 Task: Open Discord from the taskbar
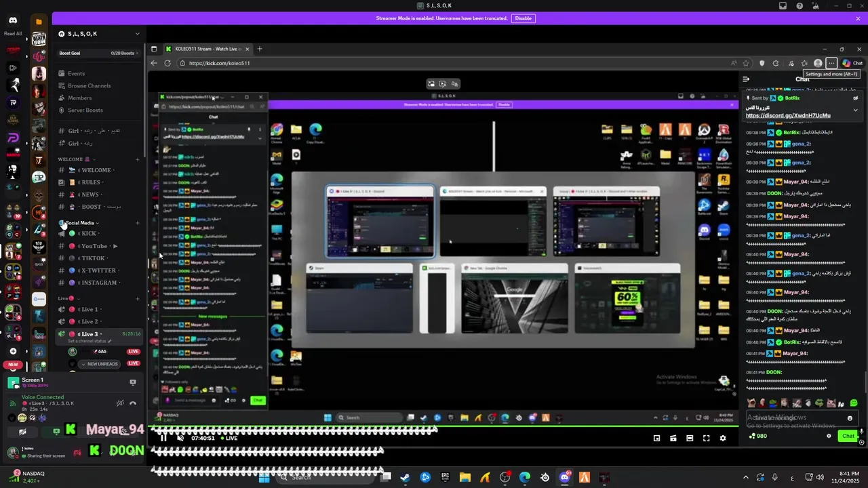coord(565,477)
